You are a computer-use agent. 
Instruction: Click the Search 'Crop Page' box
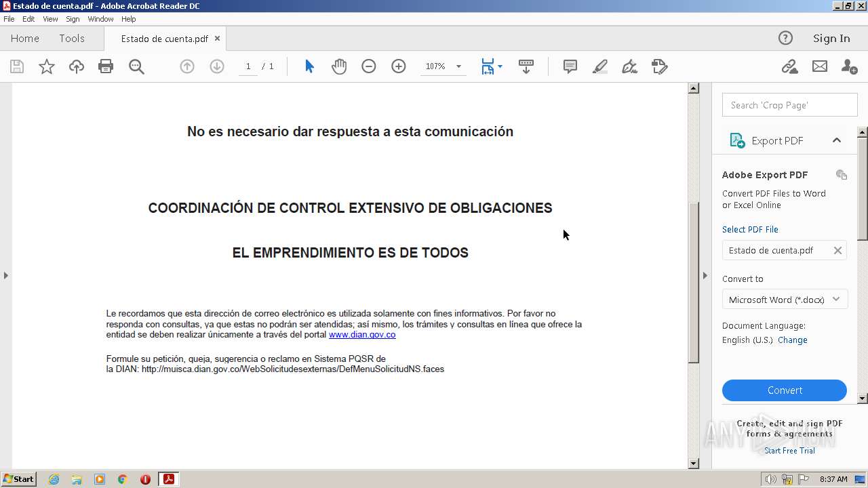(x=790, y=105)
